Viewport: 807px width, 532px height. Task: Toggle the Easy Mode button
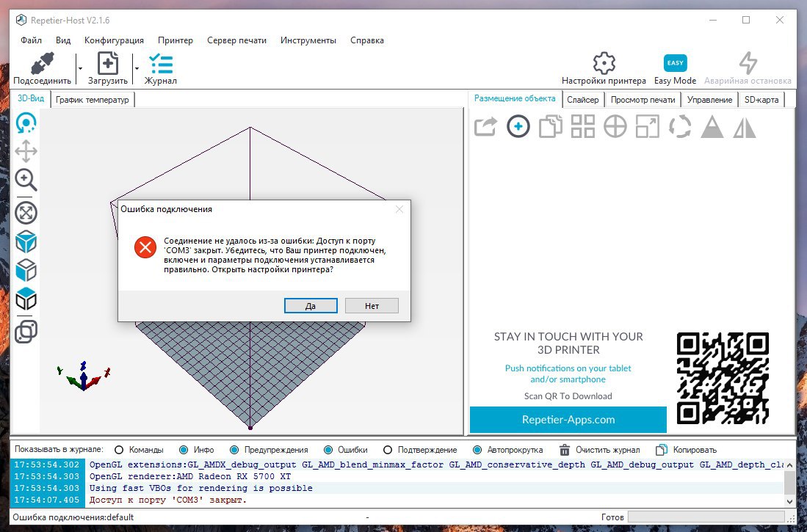pos(675,63)
